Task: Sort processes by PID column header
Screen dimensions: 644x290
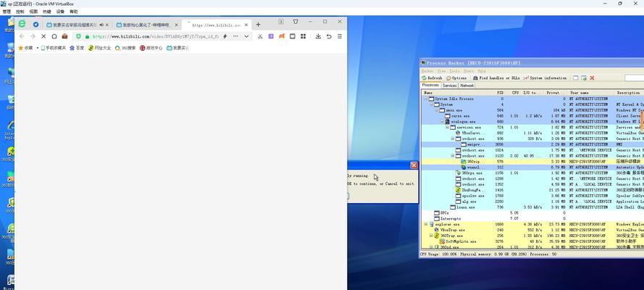Action: 499,93
